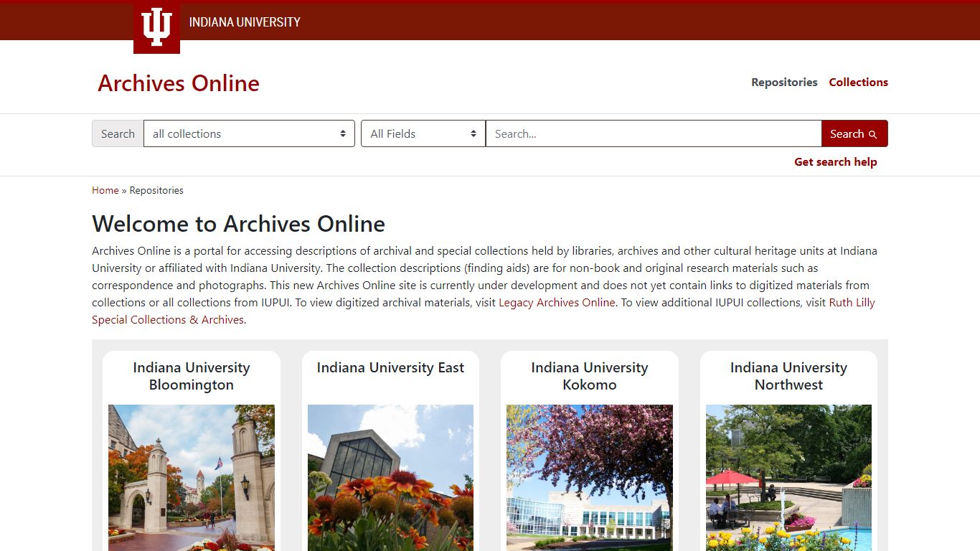The height and width of the screenshot is (551, 980).
Task: Click the IU trident logo
Action: (156, 27)
